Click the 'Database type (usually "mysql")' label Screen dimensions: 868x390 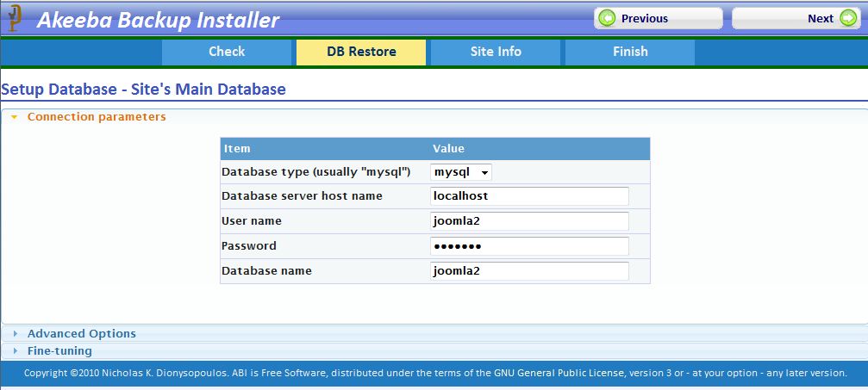point(316,172)
